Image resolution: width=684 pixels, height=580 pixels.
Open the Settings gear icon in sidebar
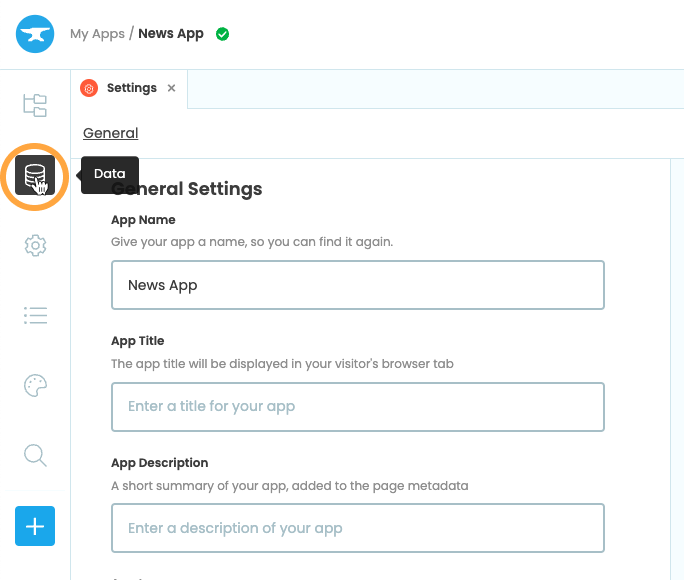(x=35, y=246)
